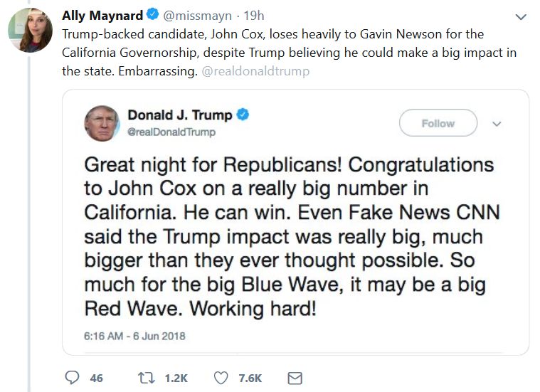
Task: Click the 7.6K likes count
Action: 250,378
